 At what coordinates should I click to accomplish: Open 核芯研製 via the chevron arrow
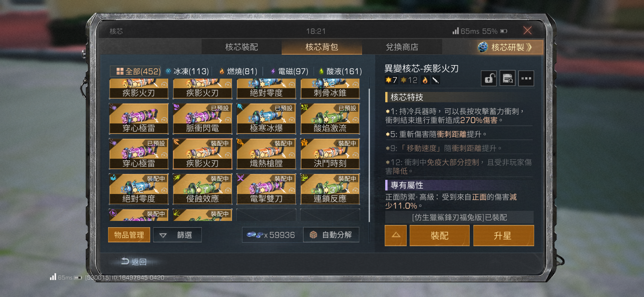(529, 47)
